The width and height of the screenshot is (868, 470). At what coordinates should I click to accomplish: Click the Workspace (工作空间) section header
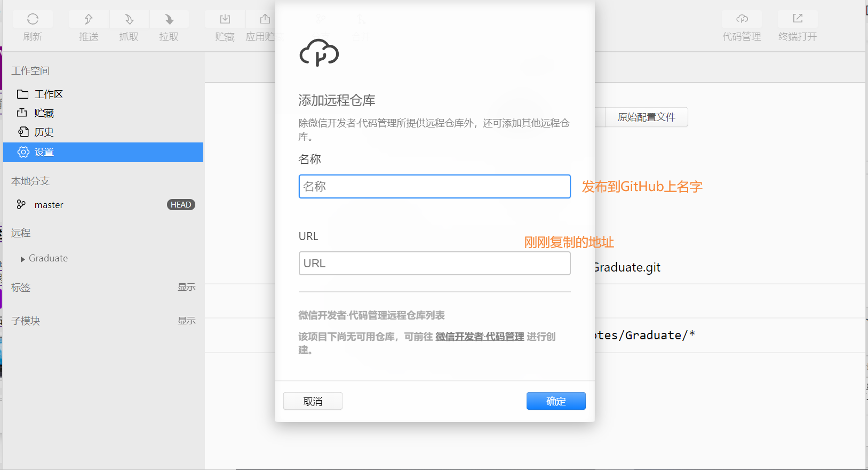click(30, 71)
